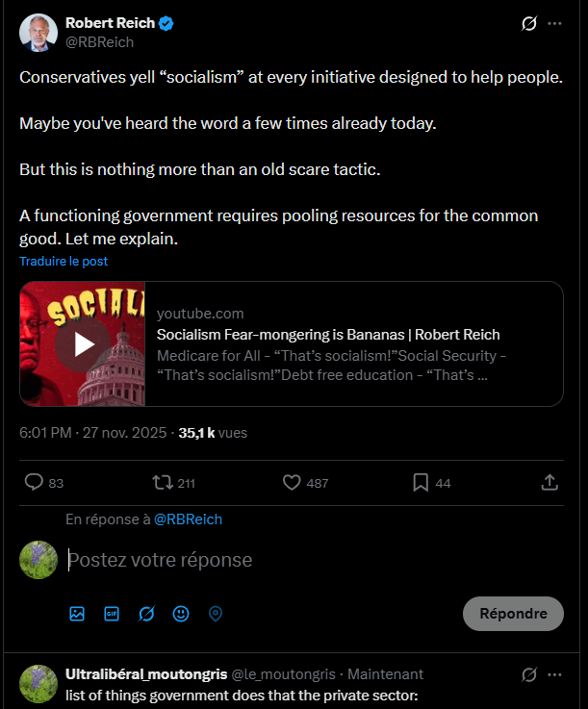
Task: Like the post with heart icon
Action: [x=292, y=483]
